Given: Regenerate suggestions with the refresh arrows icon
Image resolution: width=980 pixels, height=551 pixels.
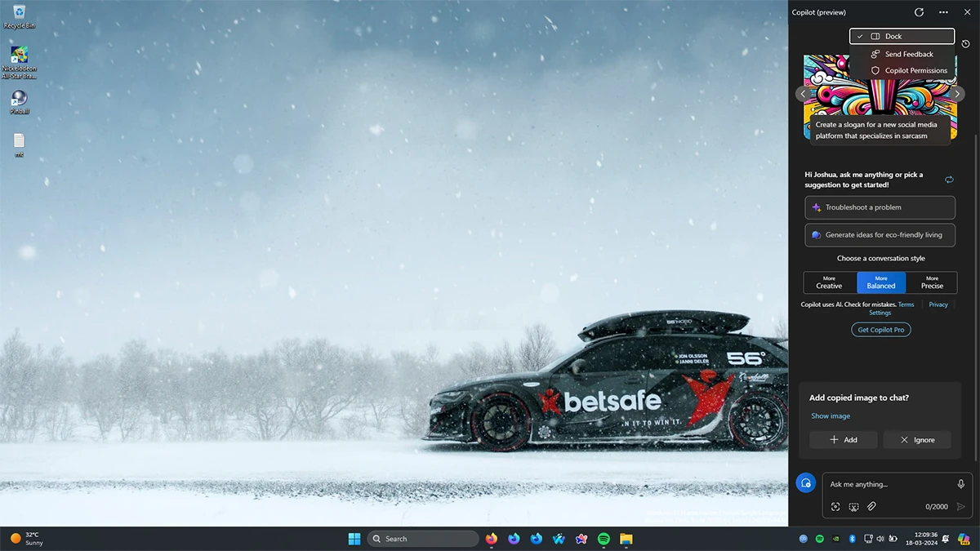Looking at the screenshot, I should tap(949, 179).
